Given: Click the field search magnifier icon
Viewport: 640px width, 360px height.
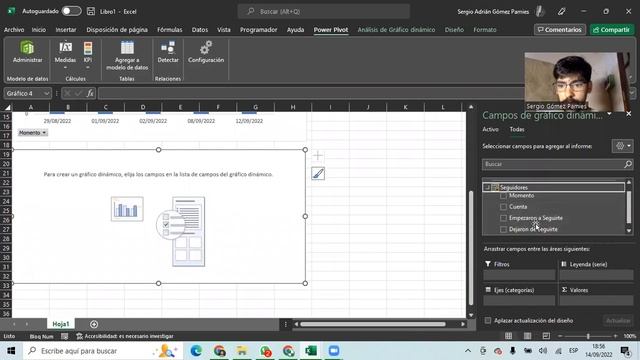Looking at the screenshot, I should 628,164.
